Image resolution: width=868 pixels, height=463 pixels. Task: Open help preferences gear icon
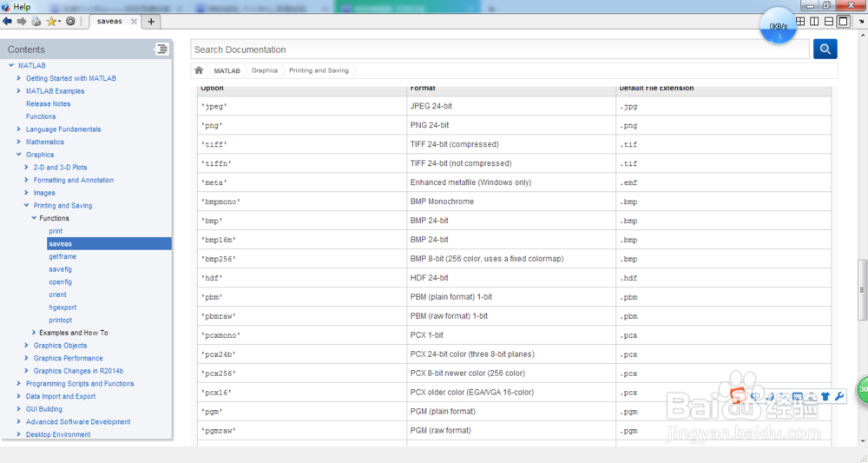click(x=70, y=21)
